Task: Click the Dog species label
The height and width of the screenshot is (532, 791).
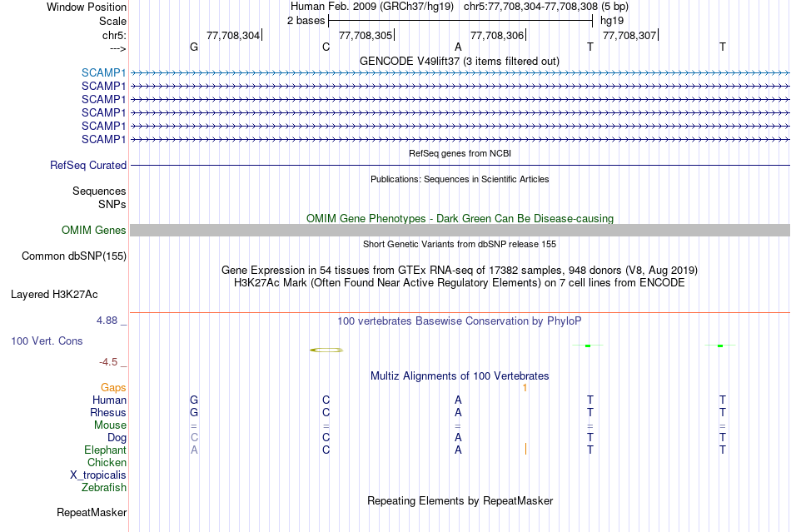Action: 117,438
